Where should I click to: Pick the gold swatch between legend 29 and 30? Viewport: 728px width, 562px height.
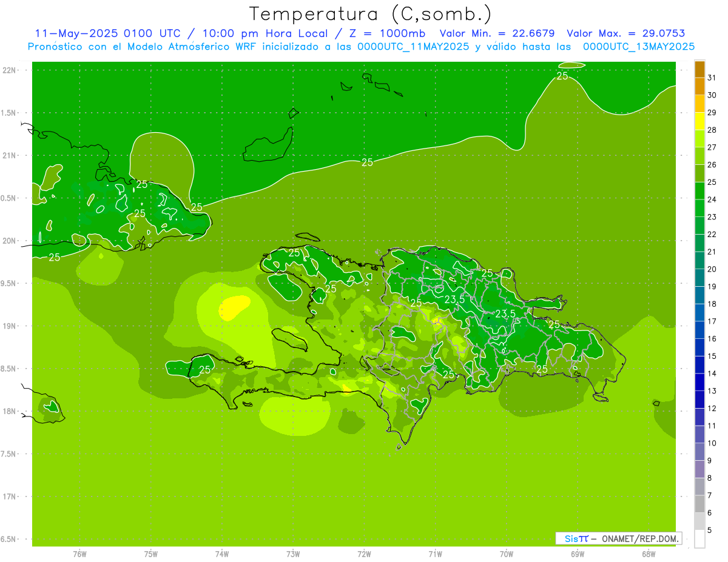[x=700, y=104]
